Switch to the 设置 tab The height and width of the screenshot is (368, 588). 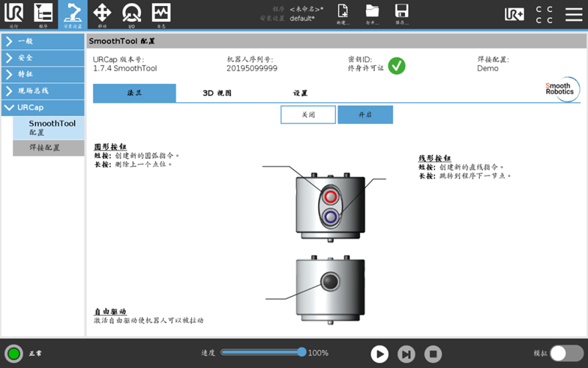pyautogui.click(x=300, y=93)
